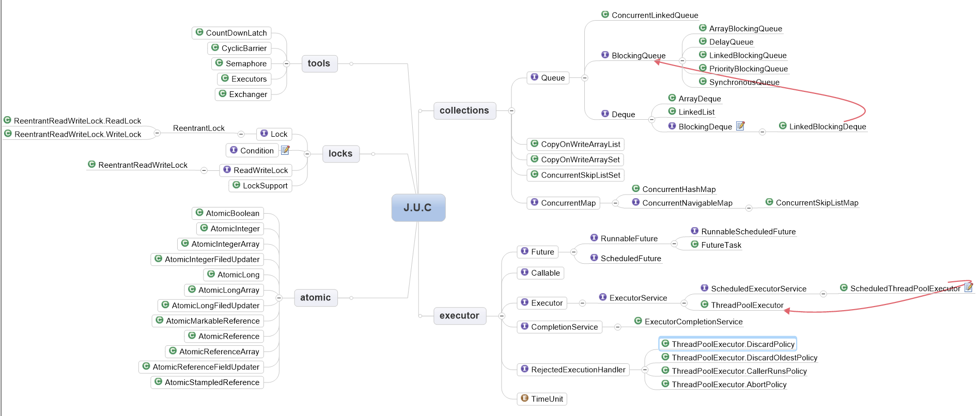Screen dimensions: 980x416
Task: Click the class icon of AtomicStampedReference
Action: tap(159, 381)
